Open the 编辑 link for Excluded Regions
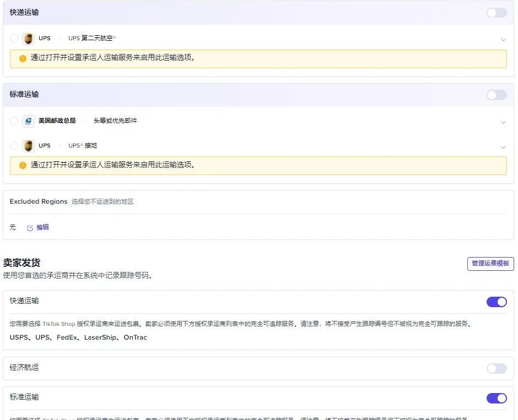The height and width of the screenshot is (420, 518). coord(42,227)
